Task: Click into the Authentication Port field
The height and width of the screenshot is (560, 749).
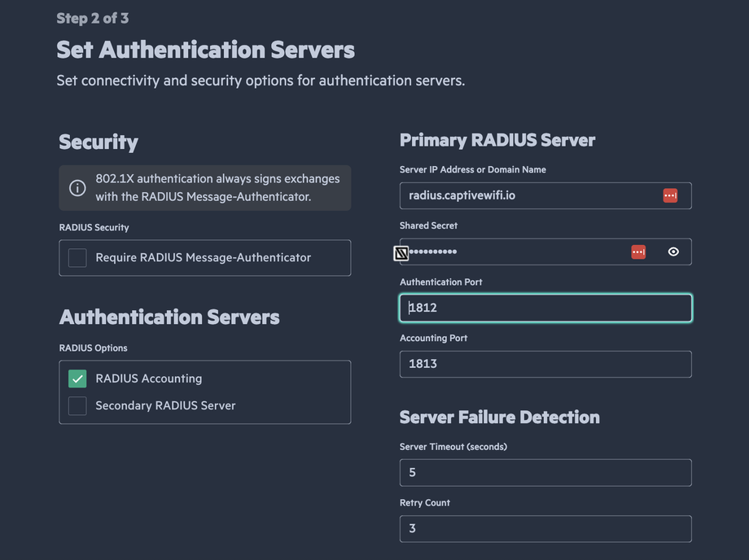Action: tap(545, 308)
